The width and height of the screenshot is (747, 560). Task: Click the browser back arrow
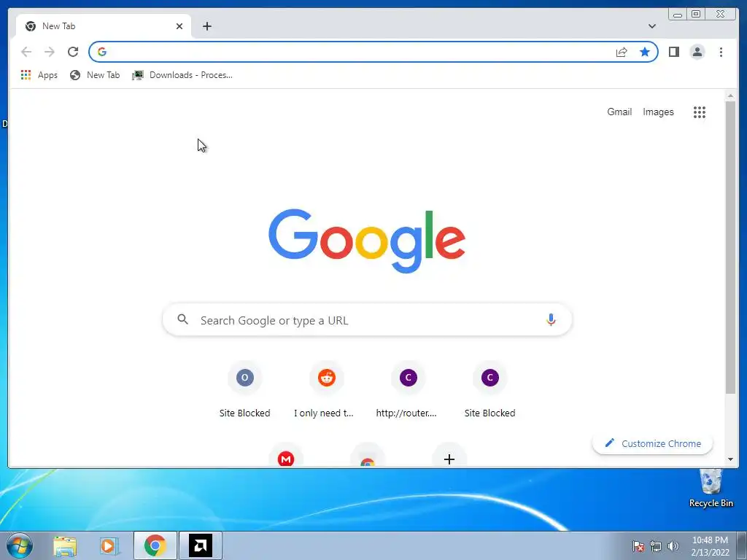point(26,52)
